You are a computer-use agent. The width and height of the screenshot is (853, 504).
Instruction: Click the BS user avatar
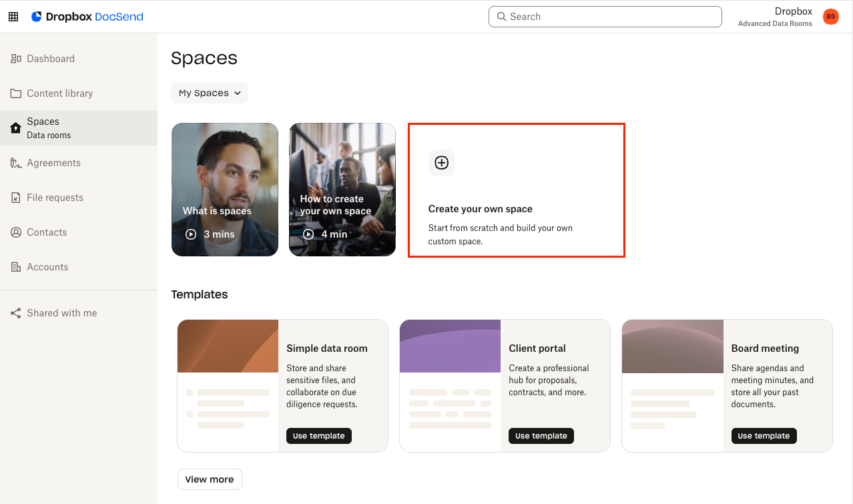830,17
